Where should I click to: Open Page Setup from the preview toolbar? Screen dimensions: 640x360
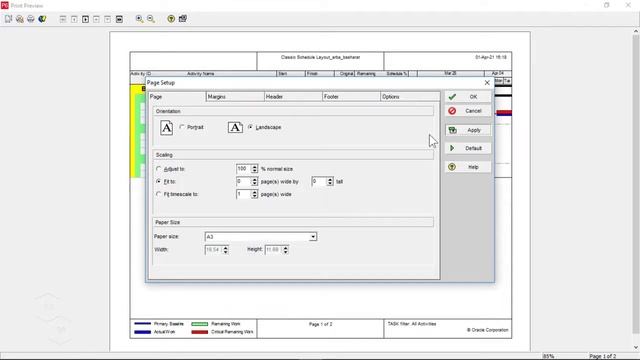click(x=8, y=19)
